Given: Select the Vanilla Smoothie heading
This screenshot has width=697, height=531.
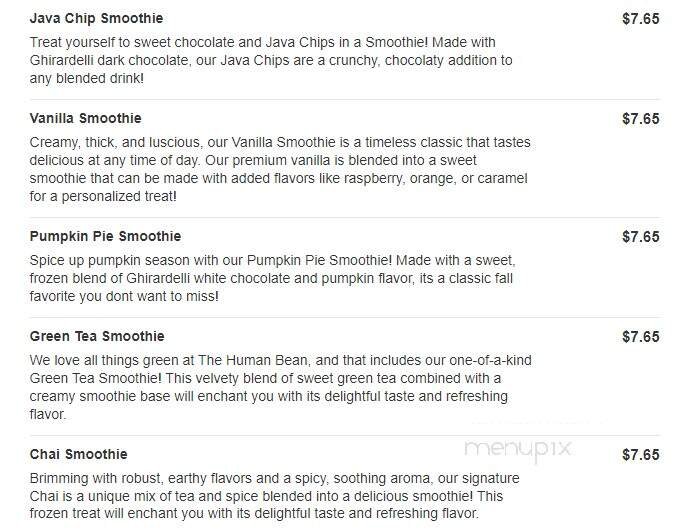Looking at the screenshot, I should coord(86,118).
